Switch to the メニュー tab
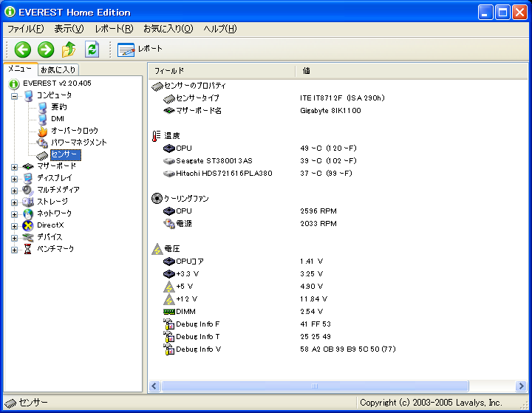Viewport: 532px width, 413px height. tap(20, 69)
